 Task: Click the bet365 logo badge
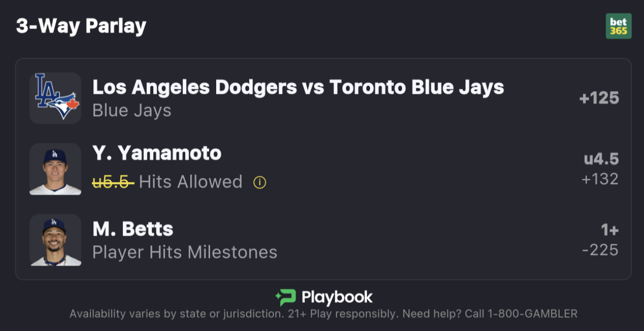coord(619,26)
